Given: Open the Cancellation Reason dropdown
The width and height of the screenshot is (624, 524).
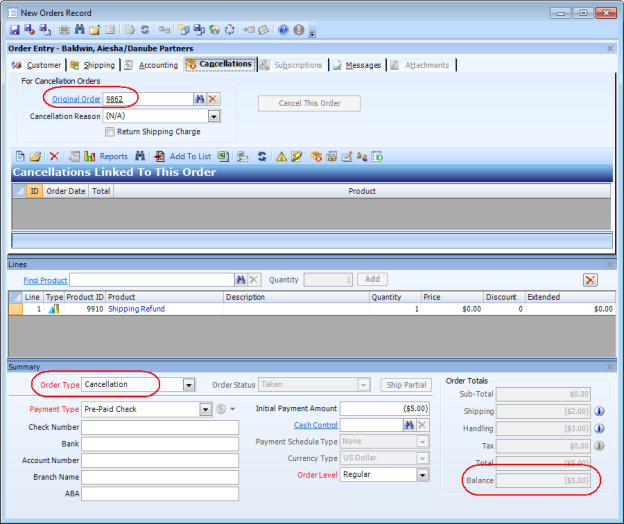Looking at the screenshot, I should pos(214,117).
